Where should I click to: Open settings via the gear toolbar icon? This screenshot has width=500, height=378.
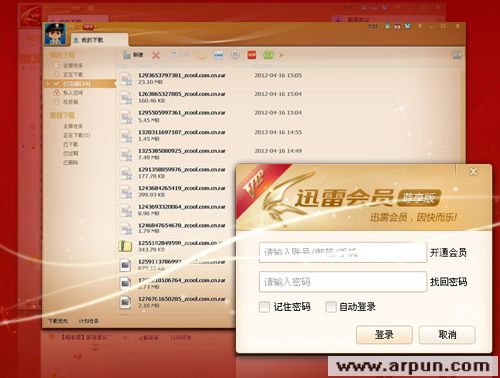tap(235, 55)
